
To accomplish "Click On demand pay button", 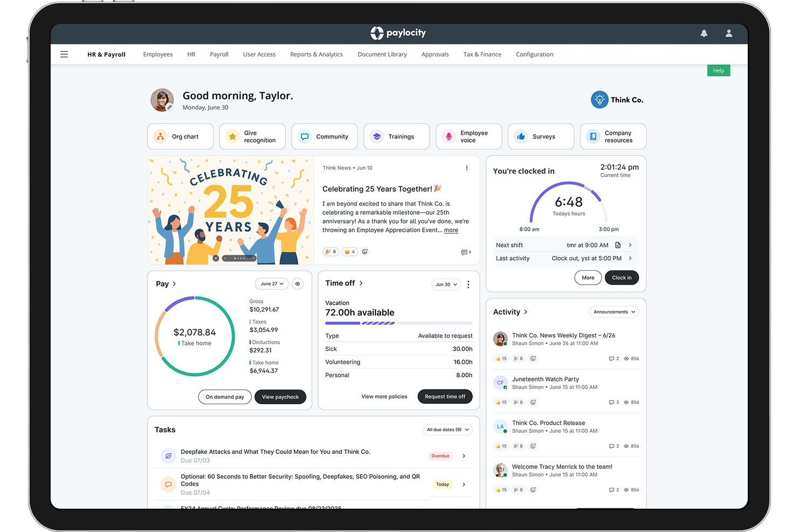I will [x=225, y=397].
